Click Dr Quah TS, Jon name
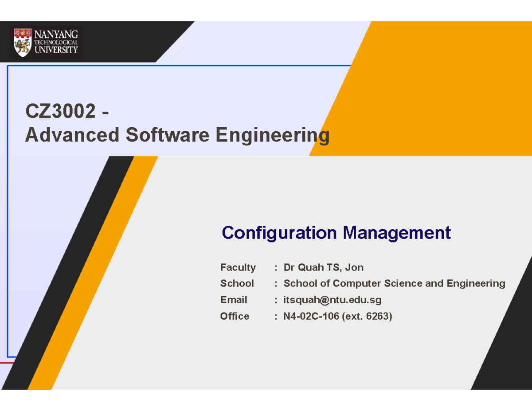Image resolution: width=532 pixels, height=411 pixels. (323, 267)
